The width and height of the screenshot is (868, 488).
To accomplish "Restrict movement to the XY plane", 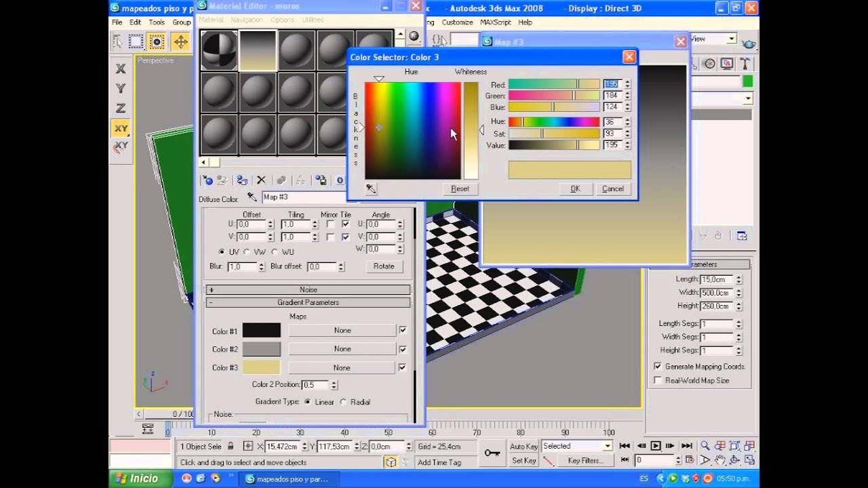I will (121, 128).
